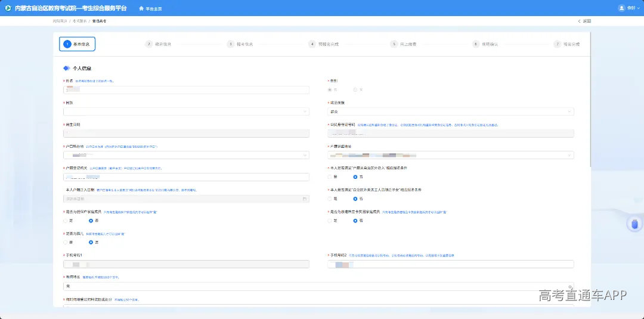Click the second breadcrumb link 考试服务
The height and width of the screenshot is (319, 644).
click(79, 21)
